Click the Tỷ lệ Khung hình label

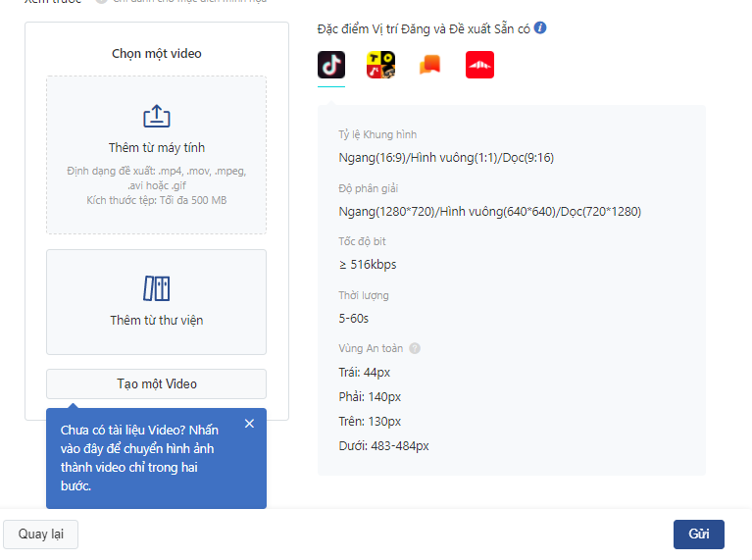click(x=377, y=134)
